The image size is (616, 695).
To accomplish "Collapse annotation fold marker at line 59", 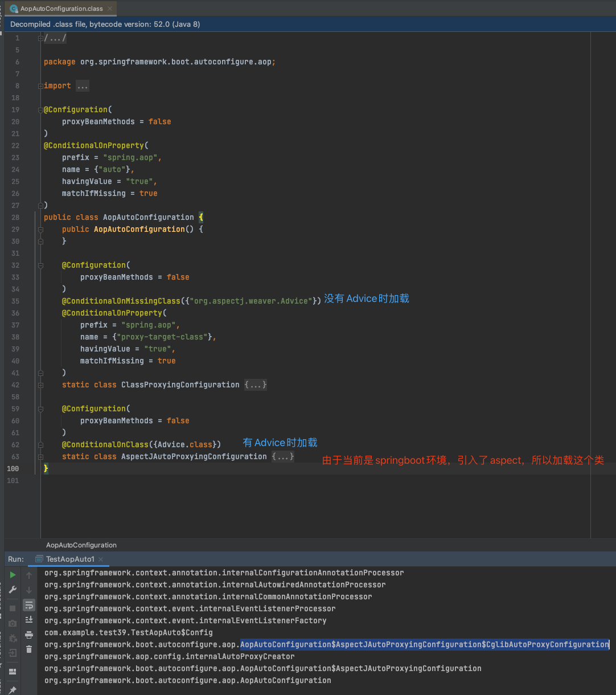I will click(40, 409).
